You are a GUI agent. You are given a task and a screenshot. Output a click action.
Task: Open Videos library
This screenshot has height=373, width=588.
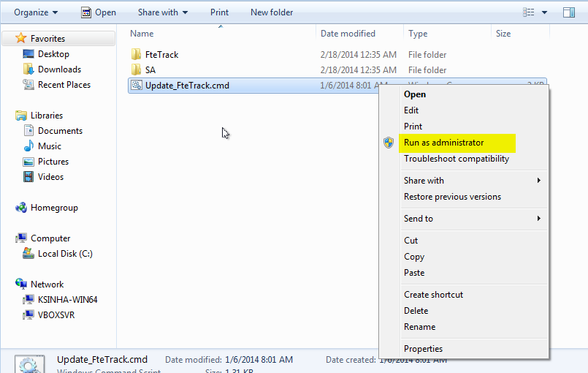click(50, 177)
